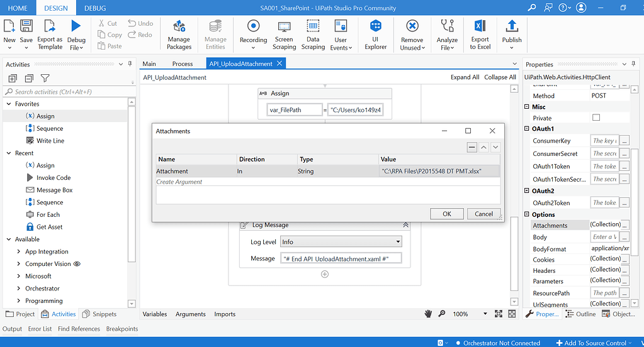Click the Log Message input field

pos(341,258)
